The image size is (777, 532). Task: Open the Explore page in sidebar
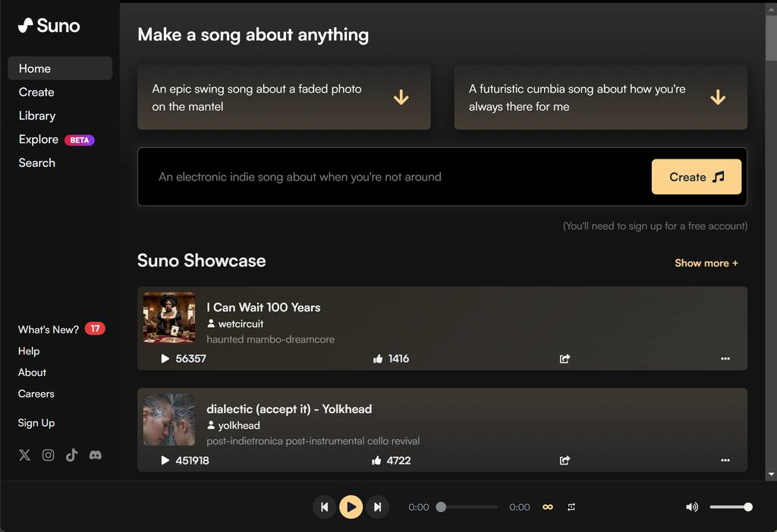point(39,140)
